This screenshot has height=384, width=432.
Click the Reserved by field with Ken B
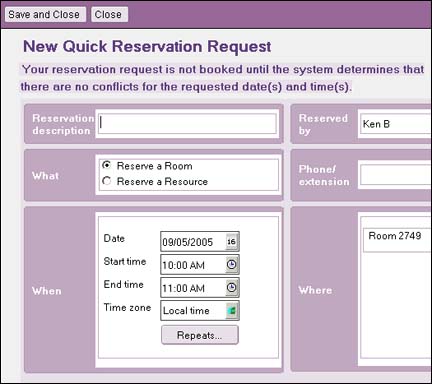(x=396, y=124)
